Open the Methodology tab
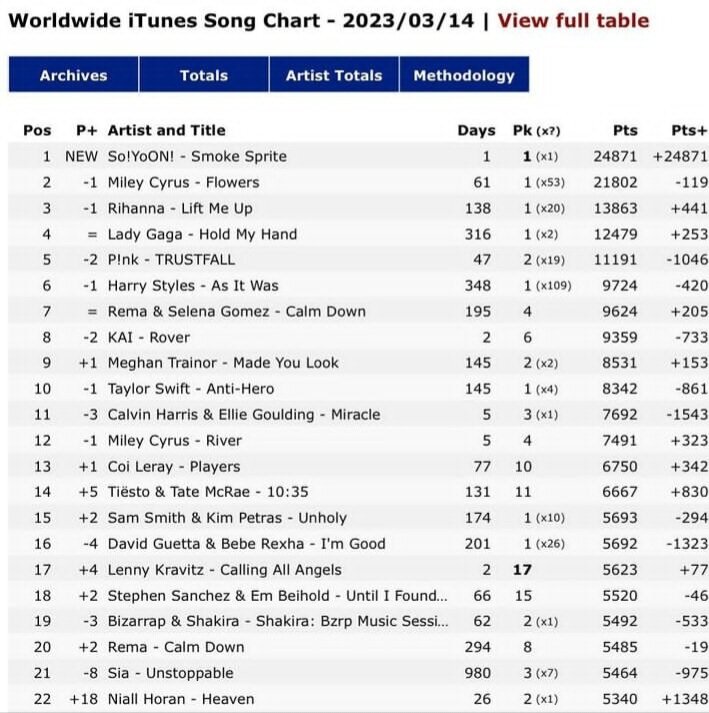Viewport: 709px width, 713px height. (x=464, y=75)
